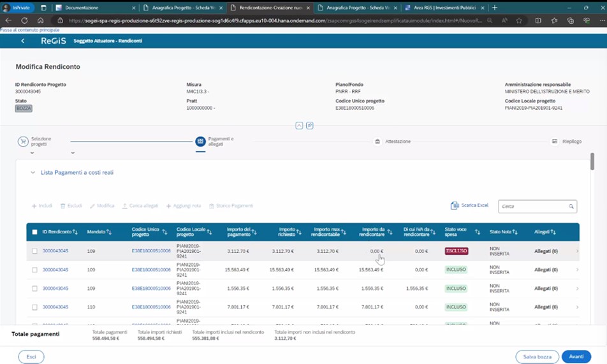This screenshot has height=364, width=607.
Task: Click inside the Cerca search field
Action: pyautogui.click(x=532, y=207)
